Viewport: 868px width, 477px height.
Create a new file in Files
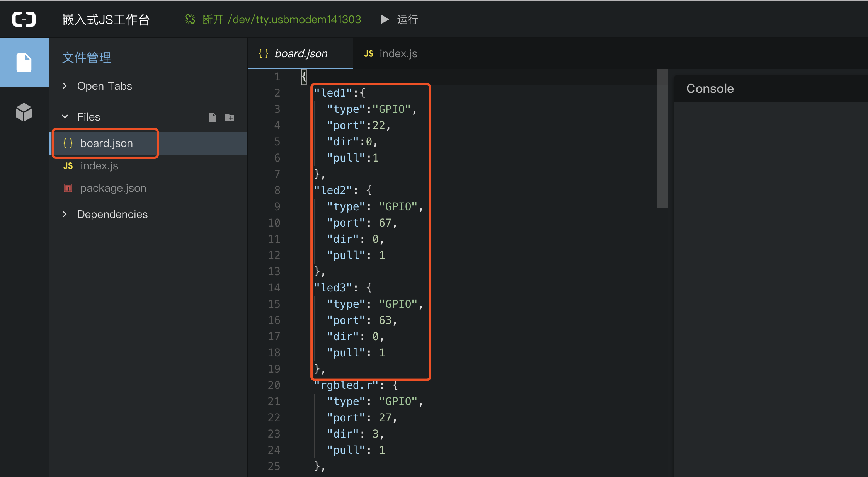coord(213,118)
